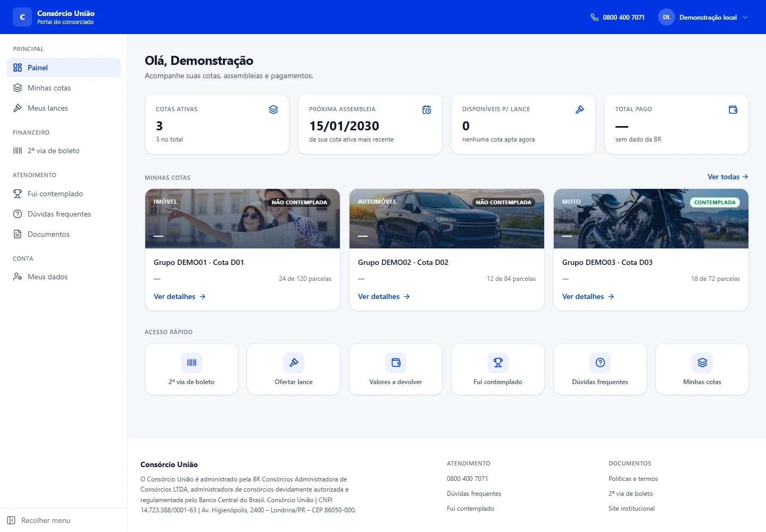Screen dimensions: 766x532
Task: Click the NÃO CONTEMPLADA badge on Imóvel card
Action: point(299,202)
